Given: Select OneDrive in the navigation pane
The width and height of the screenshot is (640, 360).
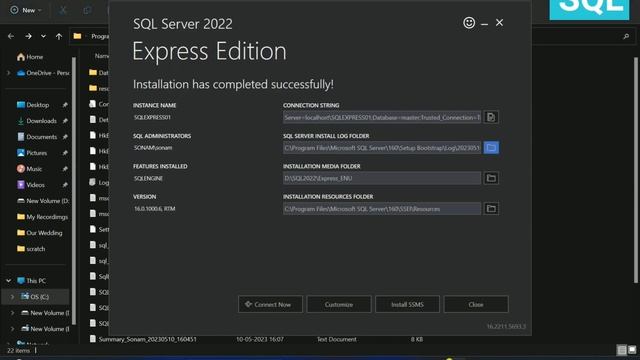Looking at the screenshot, I should point(43,73).
